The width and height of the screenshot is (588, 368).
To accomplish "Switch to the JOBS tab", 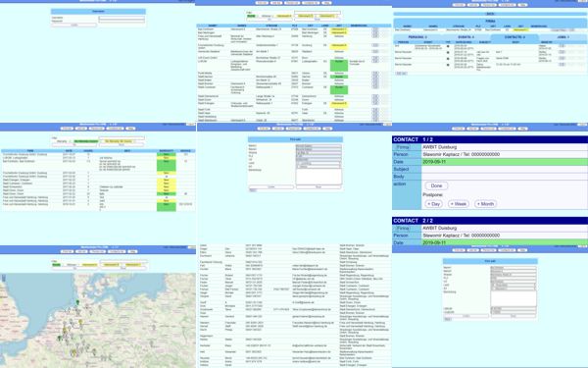I will tap(563, 37).
